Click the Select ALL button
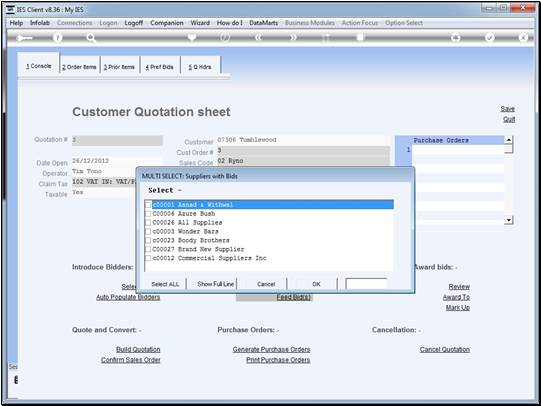Viewport: 541px width, 406px height. (165, 284)
